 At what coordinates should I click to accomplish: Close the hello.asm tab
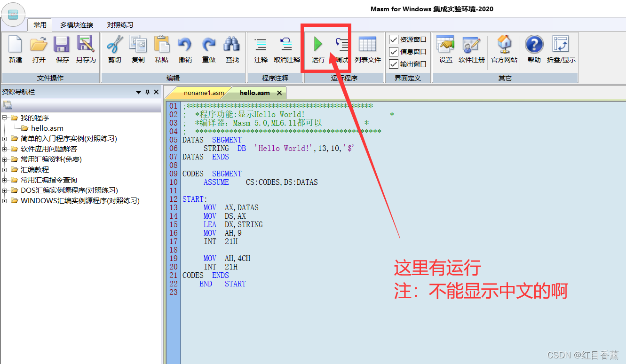point(279,93)
